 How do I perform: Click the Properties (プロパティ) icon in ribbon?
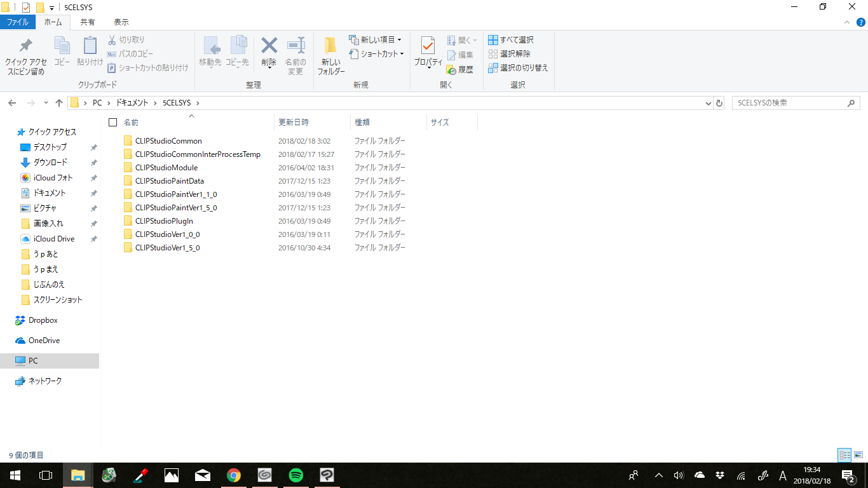(x=428, y=46)
